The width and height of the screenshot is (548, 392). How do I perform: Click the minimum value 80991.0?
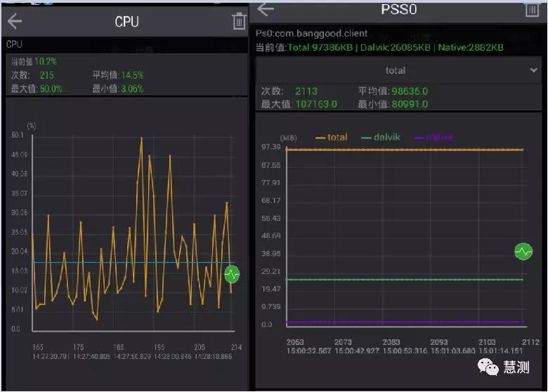point(410,104)
